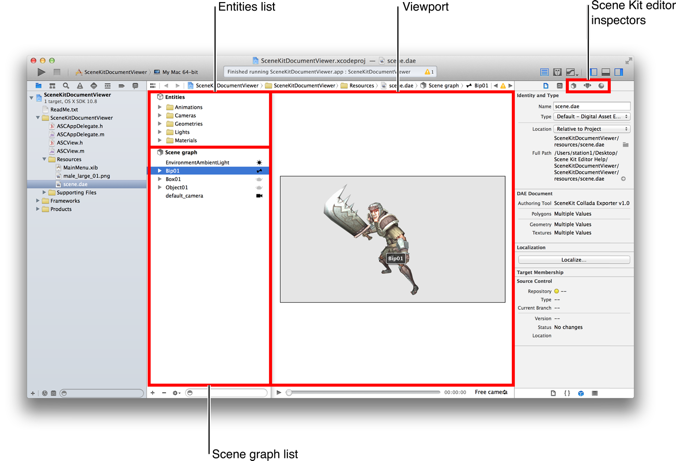Reveal scene.dae location in Finder
The image size is (676, 461).
[626, 144]
